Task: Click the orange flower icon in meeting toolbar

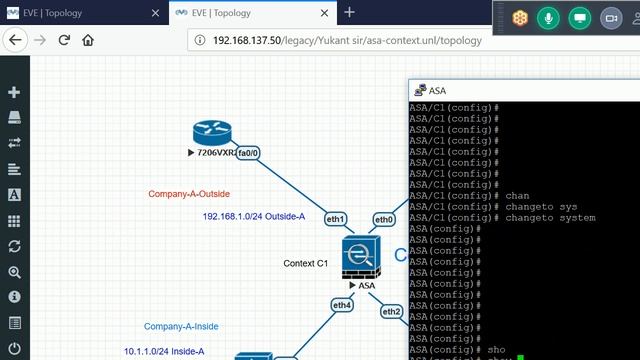Action: [520, 18]
